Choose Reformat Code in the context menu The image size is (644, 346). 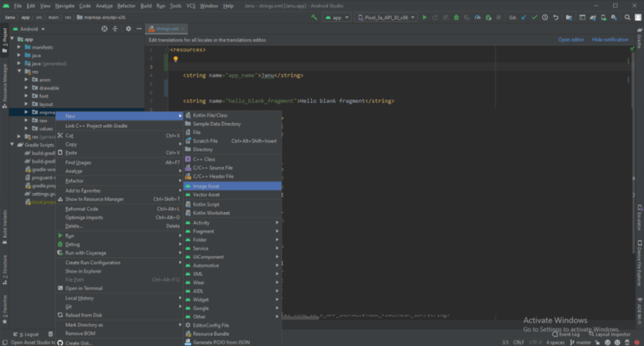pyautogui.click(x=119, y=209)
